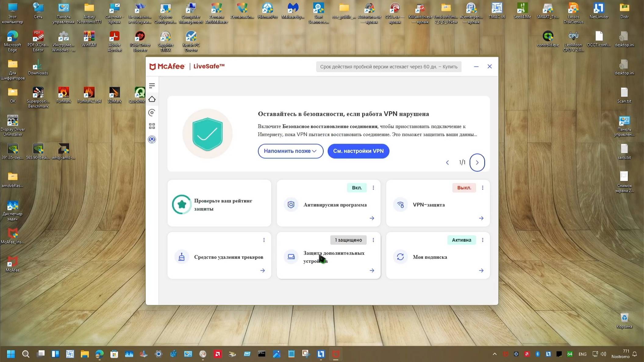Select WinRAR desktop icon

tap(89, 39)
